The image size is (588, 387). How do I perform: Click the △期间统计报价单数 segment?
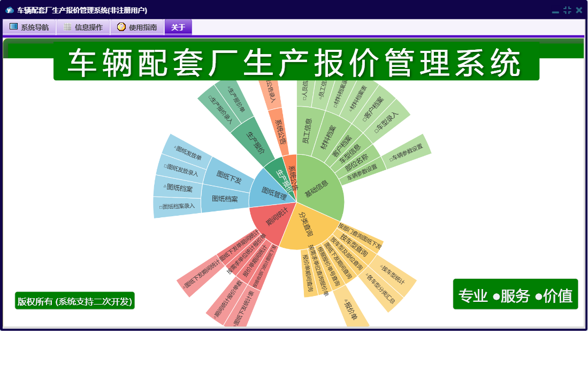click(228, 300)
